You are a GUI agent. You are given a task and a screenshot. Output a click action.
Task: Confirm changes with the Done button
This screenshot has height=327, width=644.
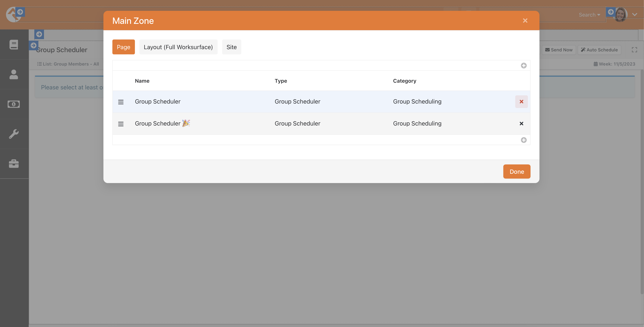pyautogui.click(x=517, y=171)
